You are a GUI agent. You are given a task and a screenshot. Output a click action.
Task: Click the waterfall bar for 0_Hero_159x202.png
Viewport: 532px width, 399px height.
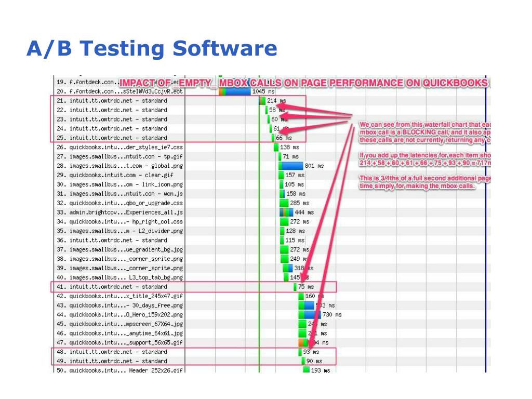pyautogui.click(x=310, y=315)
